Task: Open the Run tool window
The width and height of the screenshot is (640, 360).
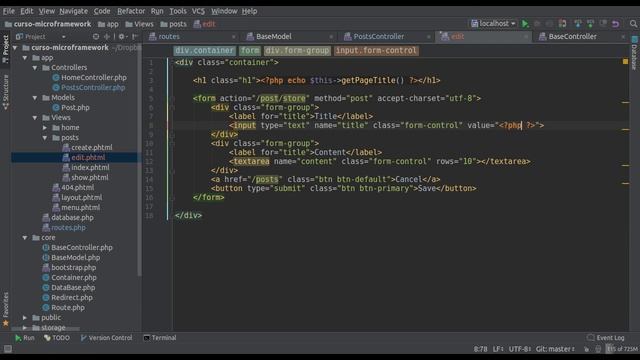Action: 24,338
